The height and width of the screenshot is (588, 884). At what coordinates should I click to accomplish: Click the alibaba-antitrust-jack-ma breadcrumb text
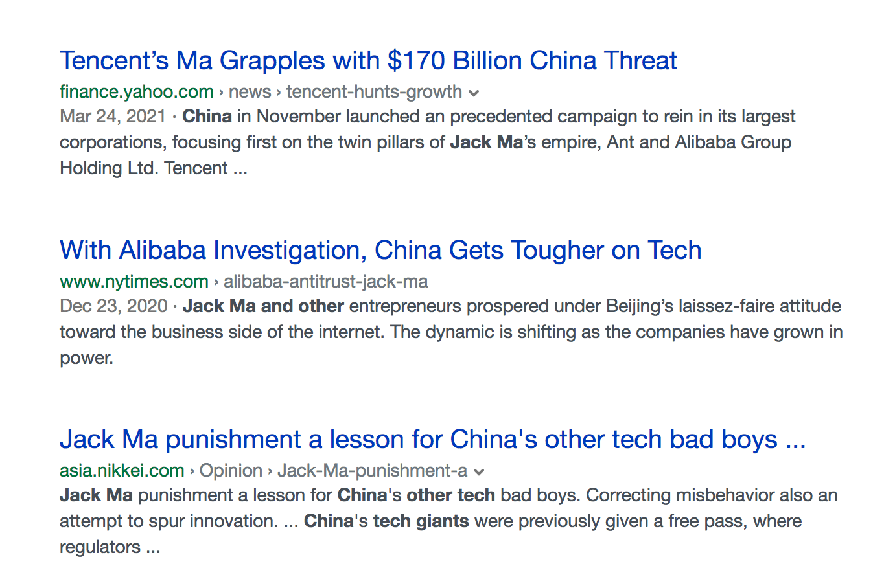pyautogui.click(x=325, y=282)
